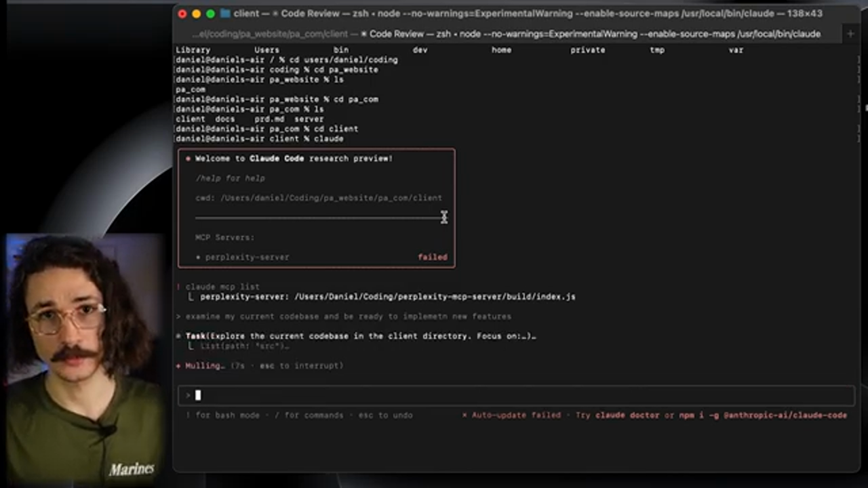Click the 'cd pa_com' command line
This screenshot has width=868, height=488.
(277, 100)
